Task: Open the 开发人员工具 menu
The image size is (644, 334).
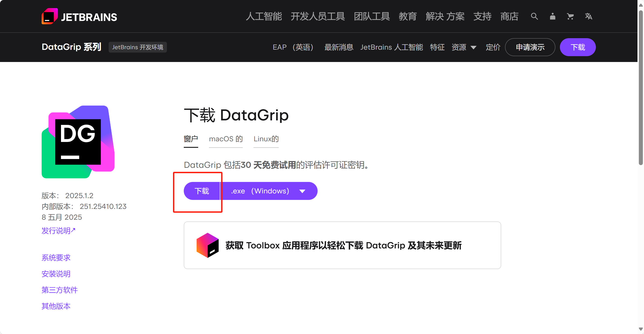Action: 318,16
